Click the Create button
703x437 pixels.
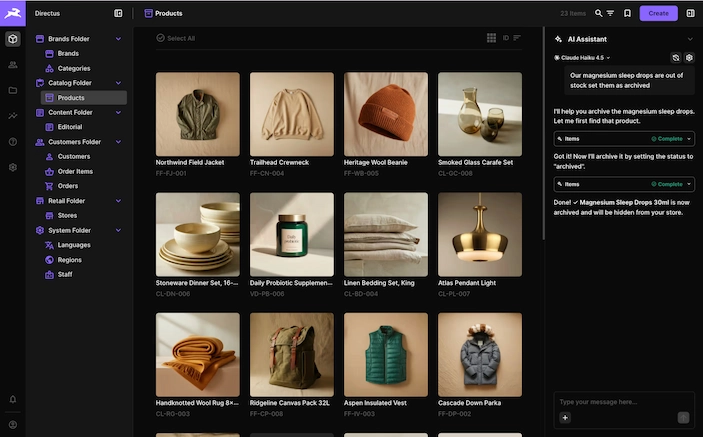point(658,13)
